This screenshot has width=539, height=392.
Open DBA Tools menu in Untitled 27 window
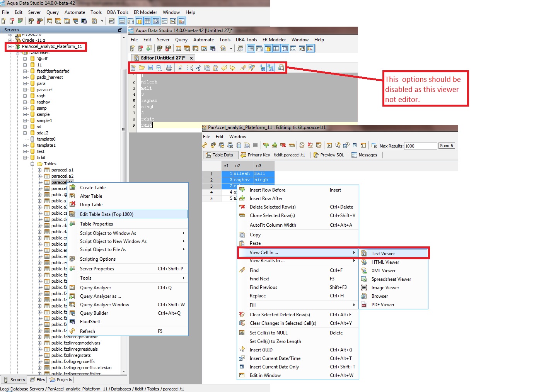pos(246,40)
